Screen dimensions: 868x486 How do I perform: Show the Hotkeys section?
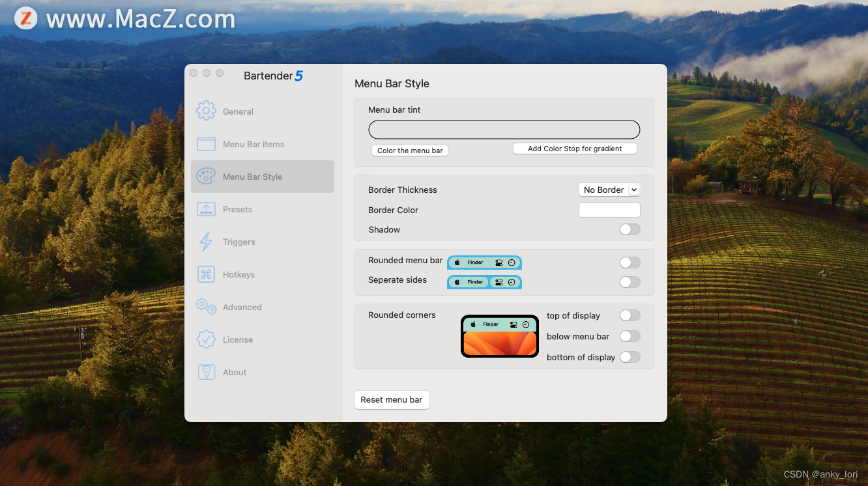click(x=263, y=274)
